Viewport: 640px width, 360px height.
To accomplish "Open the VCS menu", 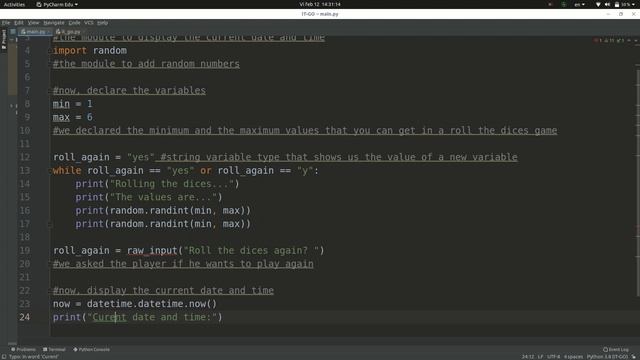I will click(x=89, y=23).
